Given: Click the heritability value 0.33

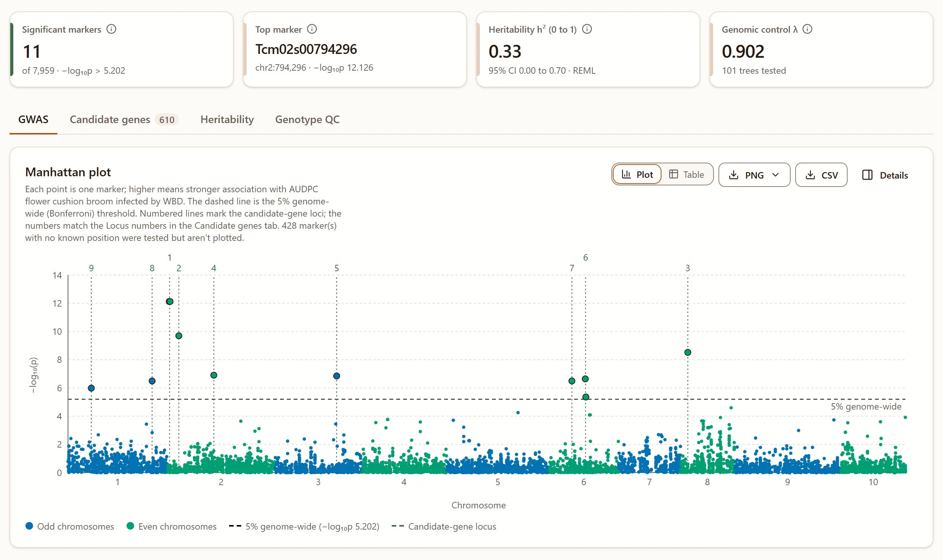Looking at the screenshot, I should 505,52.
